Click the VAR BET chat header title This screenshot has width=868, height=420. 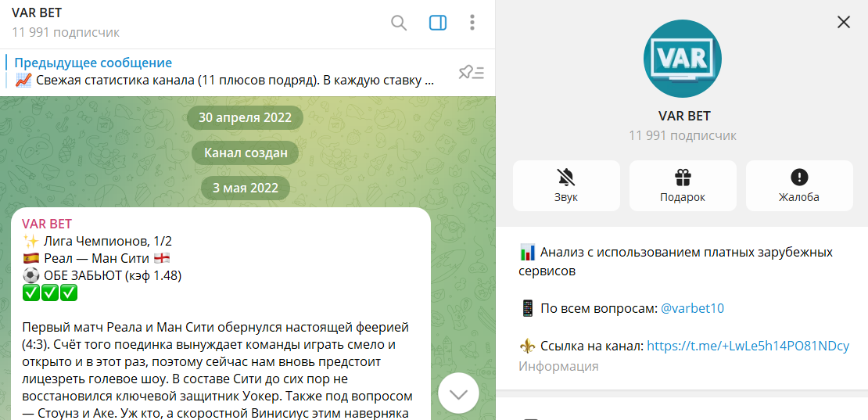pyautogui.click(x=37, y=13)
